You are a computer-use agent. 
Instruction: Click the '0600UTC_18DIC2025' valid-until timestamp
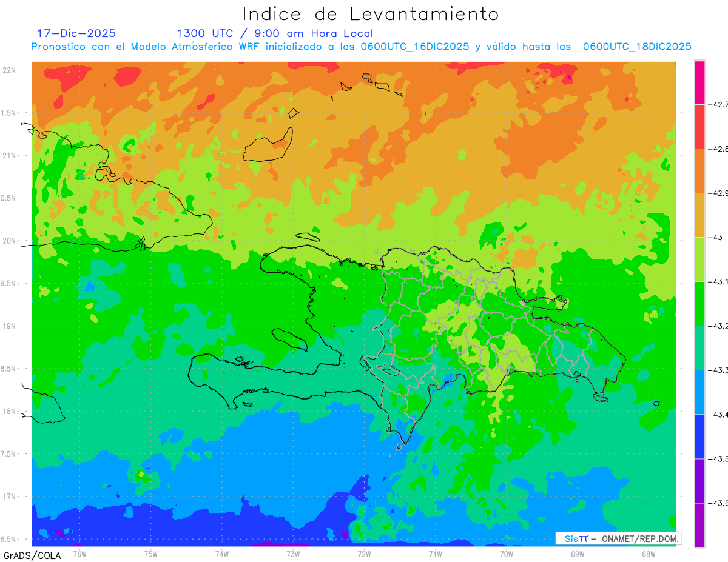click(x=637, y=47)
